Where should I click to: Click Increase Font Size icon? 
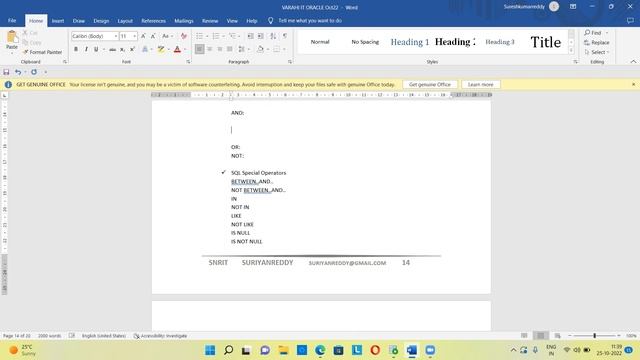pos(143,36)
